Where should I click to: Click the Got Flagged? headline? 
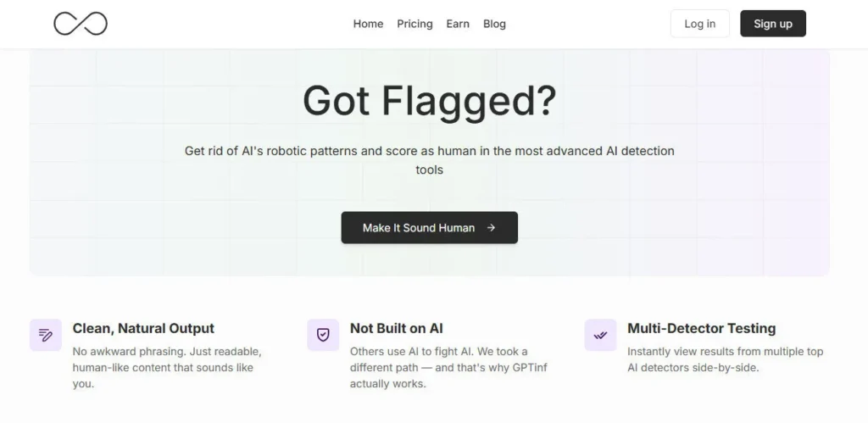429,101
